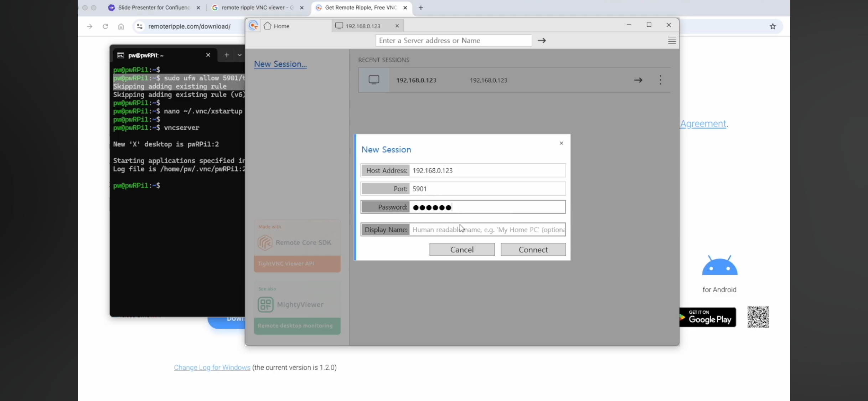Image resolution: width=868 pixels, height=401 pixels.
Task: Open Change Log for Windows link
Action: coord(212,367)
